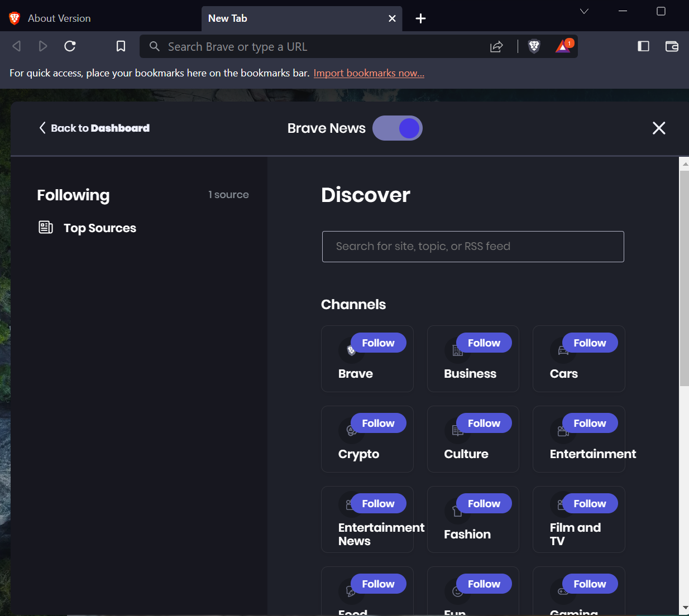Open the Brave Shields lion icon
The width and height of the screenshot is (689, 616).
[x=534, y=46]
